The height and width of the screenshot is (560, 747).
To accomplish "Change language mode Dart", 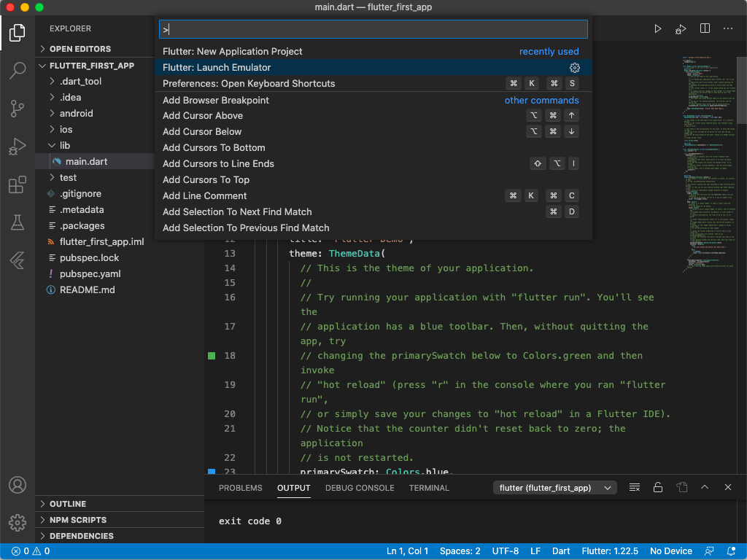I will tap(561, 551).
